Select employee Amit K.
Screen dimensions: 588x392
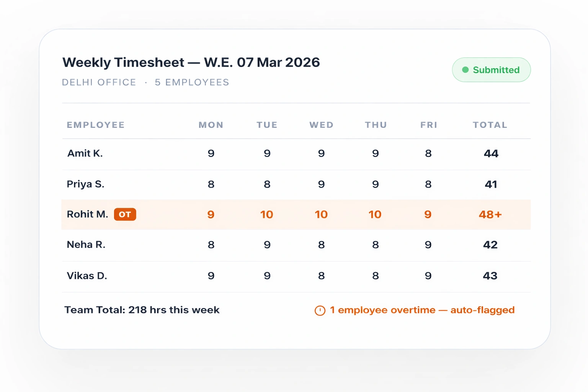tap(85, 153)
